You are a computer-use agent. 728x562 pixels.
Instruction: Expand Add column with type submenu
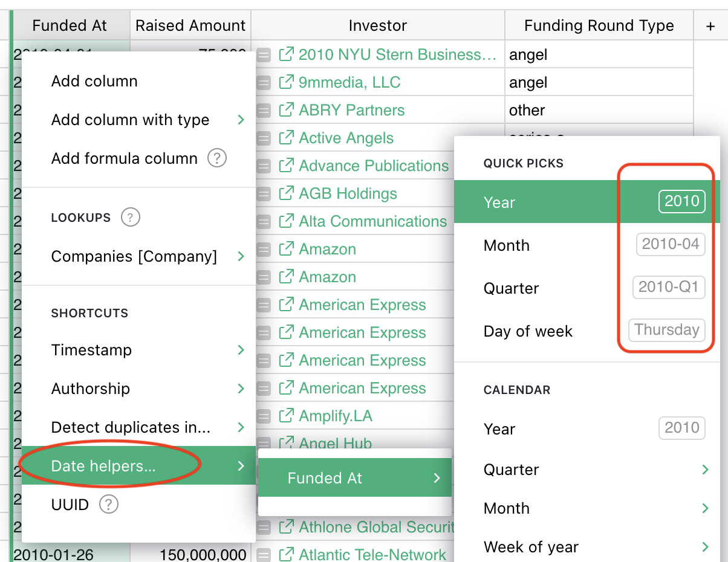tap(241, 120)
